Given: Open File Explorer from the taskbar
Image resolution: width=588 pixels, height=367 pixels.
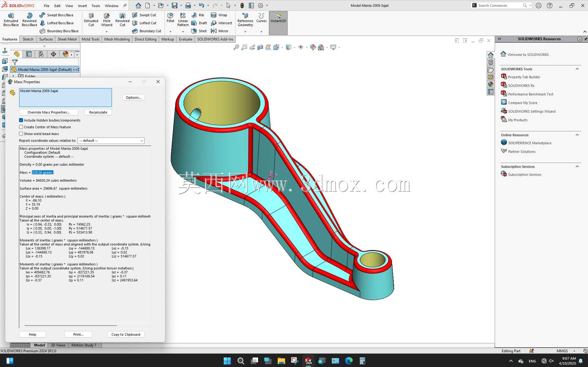Looking at the screenshot, I should [281, 361].
